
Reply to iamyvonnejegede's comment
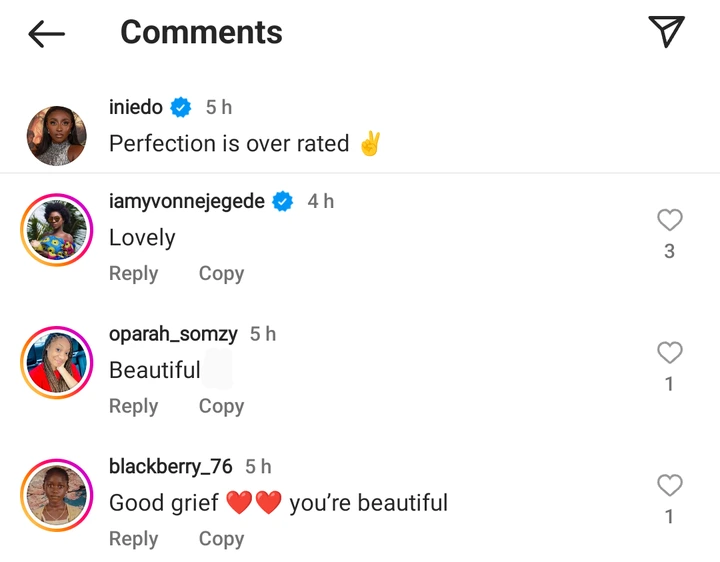coord(133,273)
